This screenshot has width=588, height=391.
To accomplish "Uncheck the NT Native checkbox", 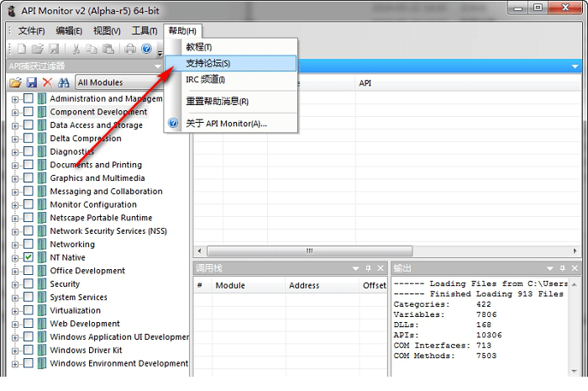I will 29,257.
